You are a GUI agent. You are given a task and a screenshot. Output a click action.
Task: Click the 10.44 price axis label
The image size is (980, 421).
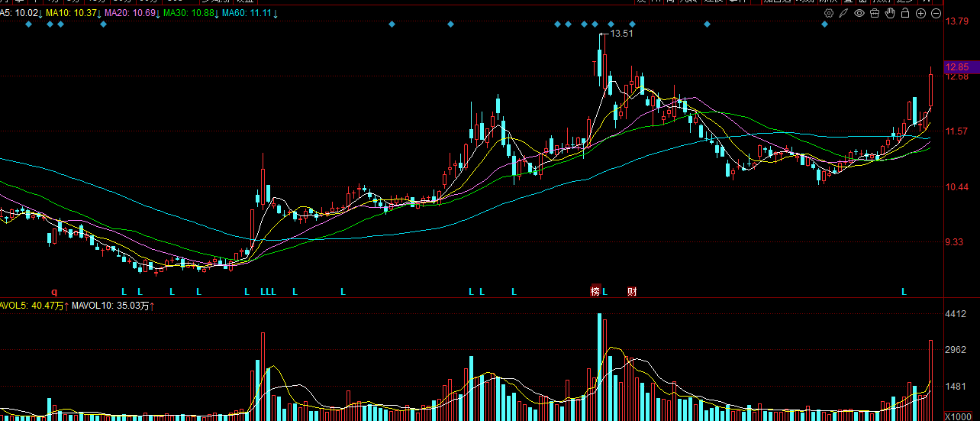[x=957, y=187]
